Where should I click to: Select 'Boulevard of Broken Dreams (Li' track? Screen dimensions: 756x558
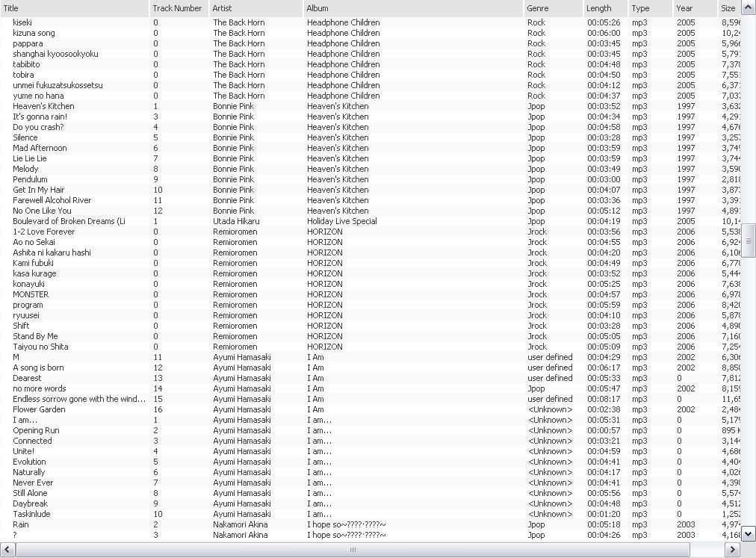(x=69, y=221)
